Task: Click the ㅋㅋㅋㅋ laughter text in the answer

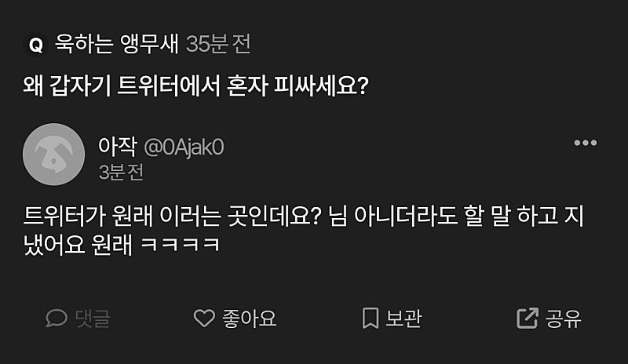Action: click(179, 245)
